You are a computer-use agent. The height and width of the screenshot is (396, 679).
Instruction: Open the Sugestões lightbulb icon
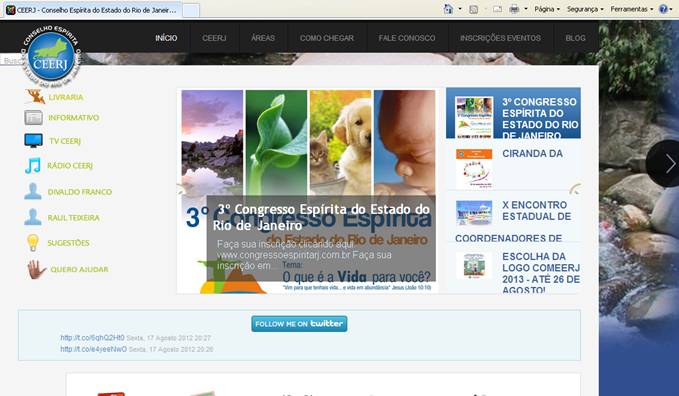[x=33, y=243]
